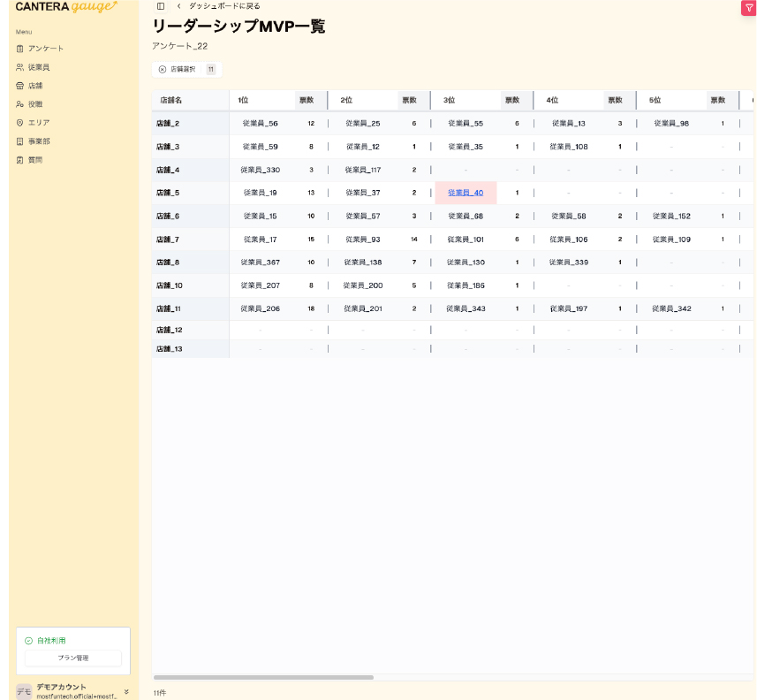Expand the デモアカウント account menu chevron
Viewport: 757px width, 700px height.
(126, 691)
